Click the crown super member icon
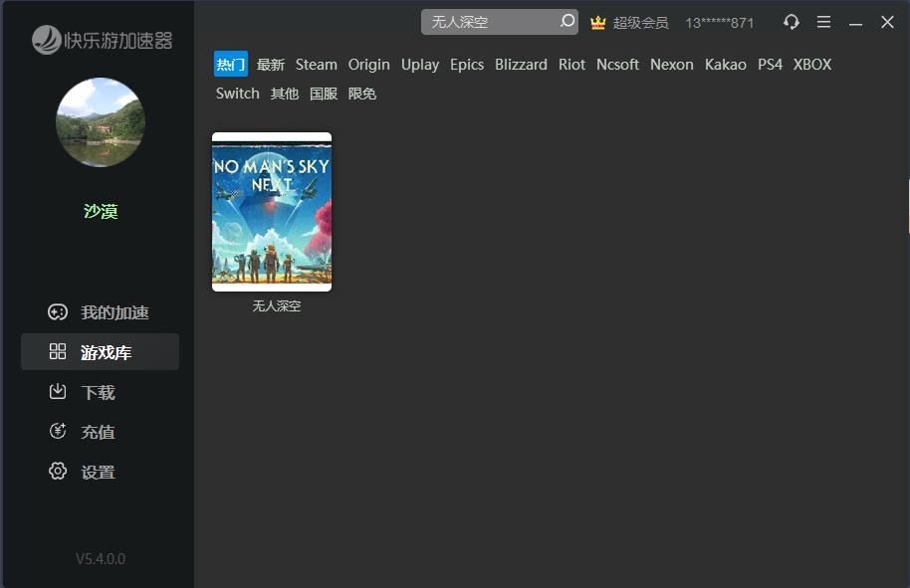910x588 pixels. (597, 23)
